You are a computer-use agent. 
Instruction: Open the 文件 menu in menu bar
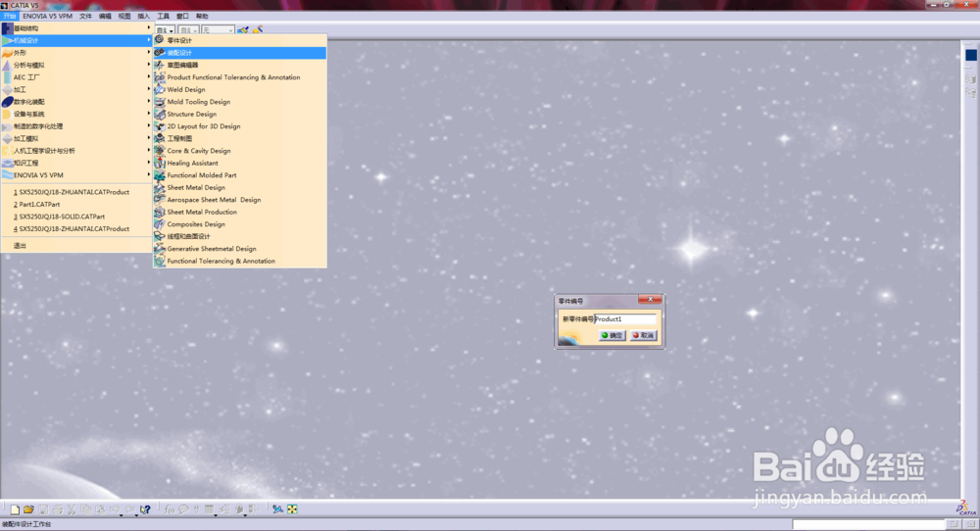(85, 16)
